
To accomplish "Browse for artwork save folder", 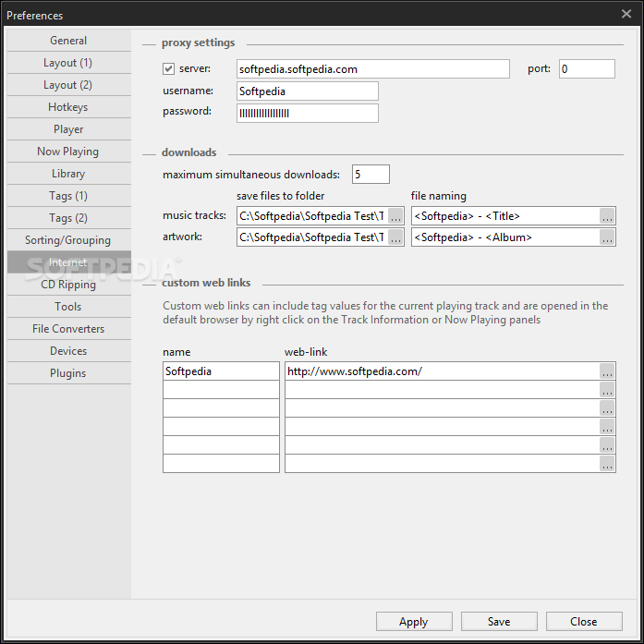I will pos(395,237).
